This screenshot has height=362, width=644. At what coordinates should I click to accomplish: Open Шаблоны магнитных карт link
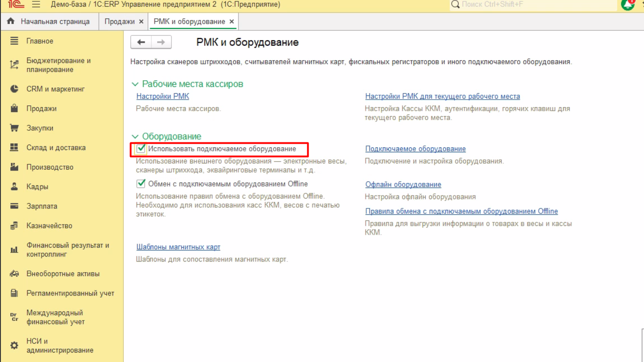click(x=178, y=247)
